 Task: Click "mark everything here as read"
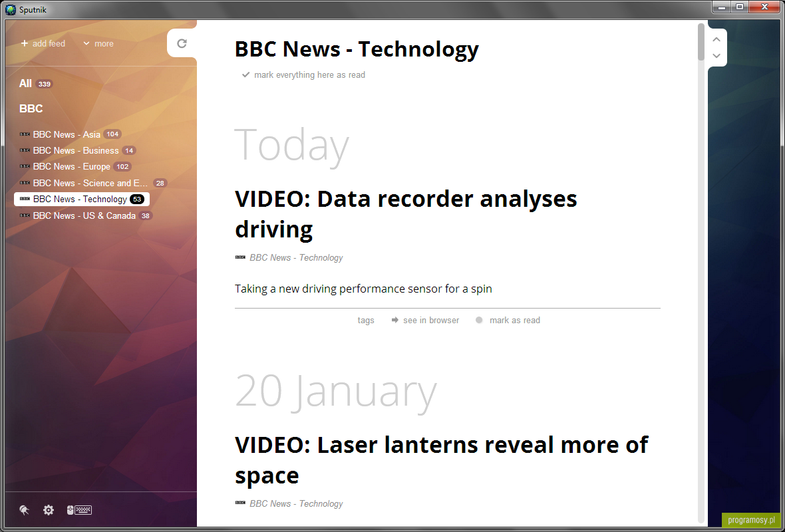click(x=303, y=75)
